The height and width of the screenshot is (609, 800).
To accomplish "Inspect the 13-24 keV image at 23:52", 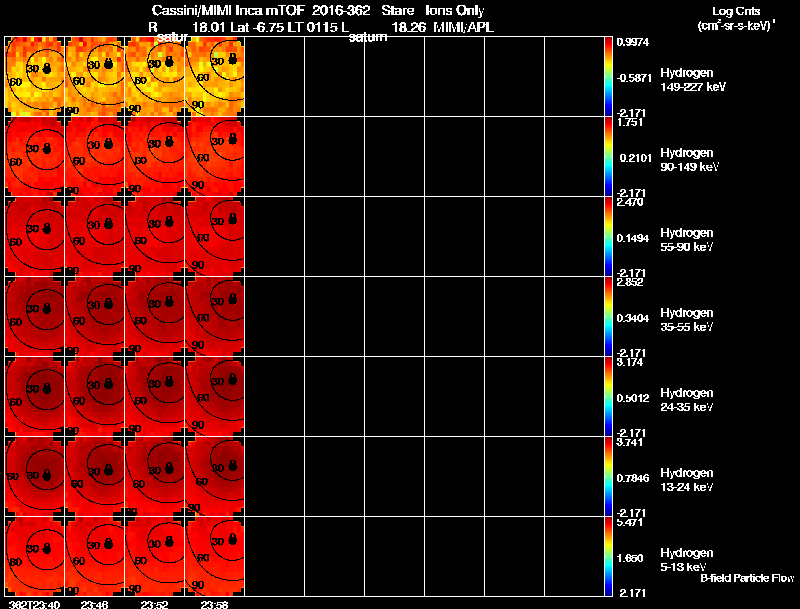I will pos(155,477).
